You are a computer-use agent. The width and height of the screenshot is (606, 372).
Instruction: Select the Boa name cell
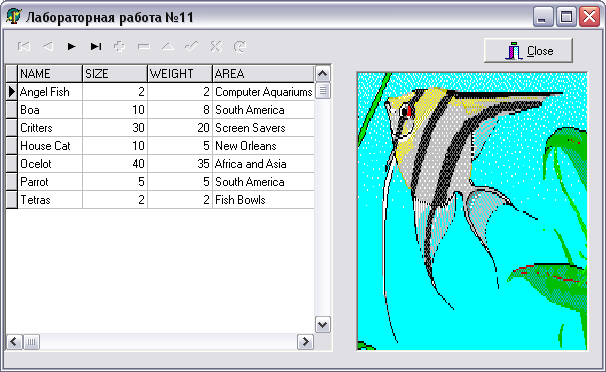click(50, 110)
